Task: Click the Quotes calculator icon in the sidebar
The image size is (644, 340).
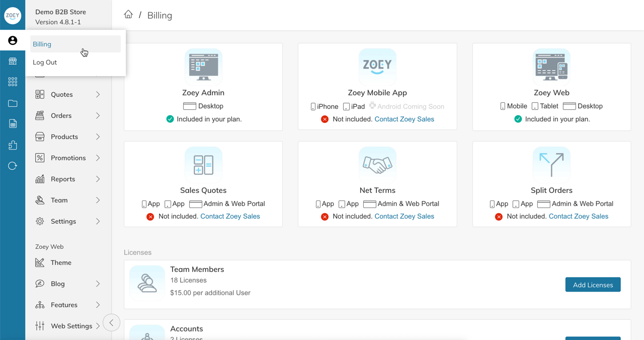Action: (x=40, y=94)
